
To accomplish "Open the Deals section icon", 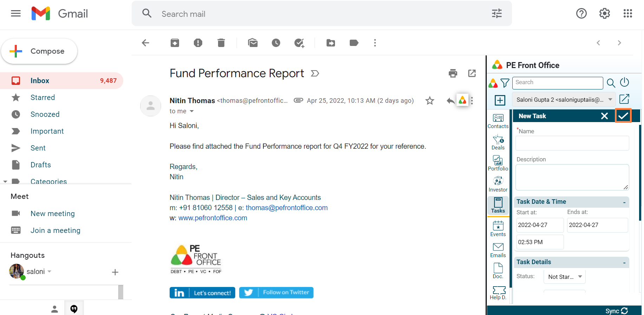I will 498,142.
